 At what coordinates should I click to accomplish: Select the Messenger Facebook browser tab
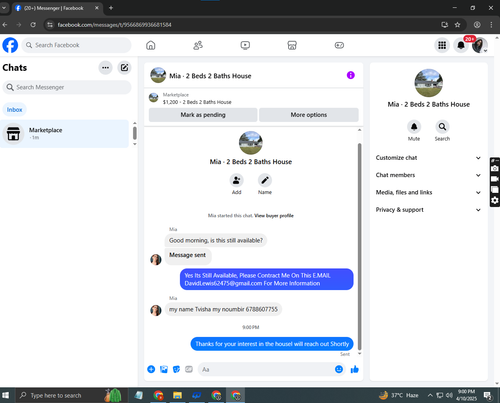point(57,8)
